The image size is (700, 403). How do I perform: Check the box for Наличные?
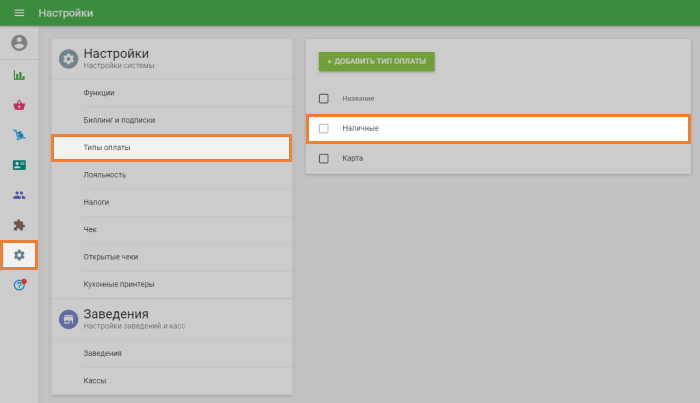tap(323, 128)
